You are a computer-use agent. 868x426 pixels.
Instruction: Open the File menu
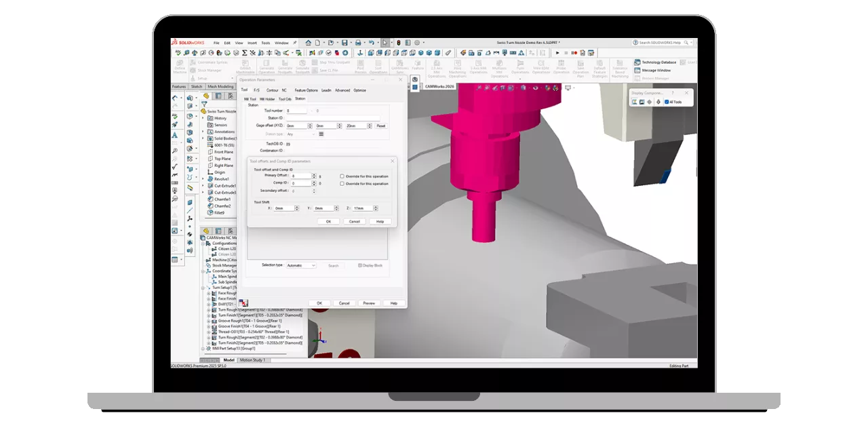pyautogui.click(x=216, y=43)
